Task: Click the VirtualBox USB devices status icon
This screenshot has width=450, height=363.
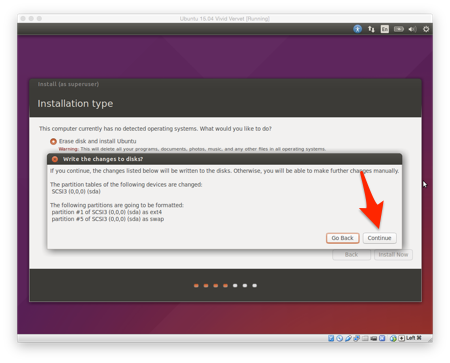Action: click(348, 338)
